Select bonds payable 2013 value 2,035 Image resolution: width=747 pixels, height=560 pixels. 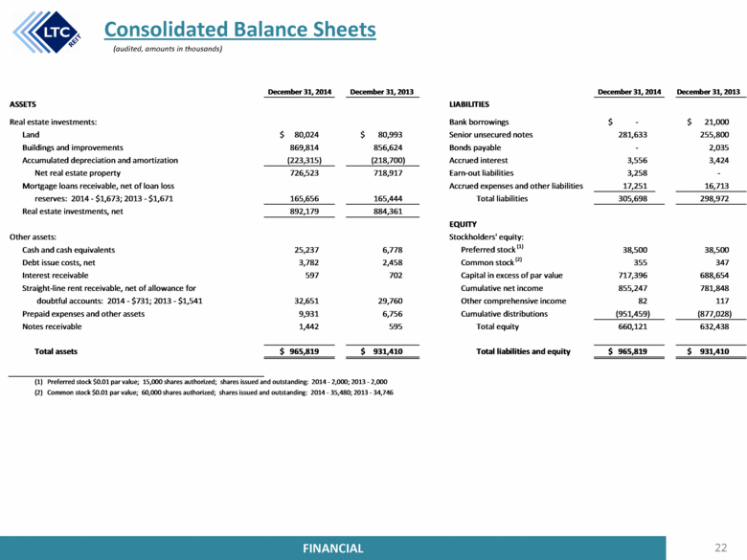(x=718, y=147)
